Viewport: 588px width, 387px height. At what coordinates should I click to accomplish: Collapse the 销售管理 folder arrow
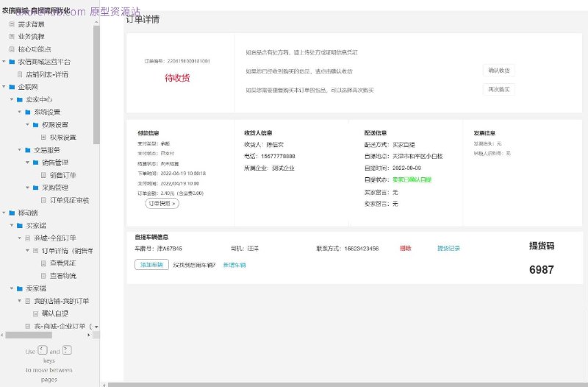point(27,163)
